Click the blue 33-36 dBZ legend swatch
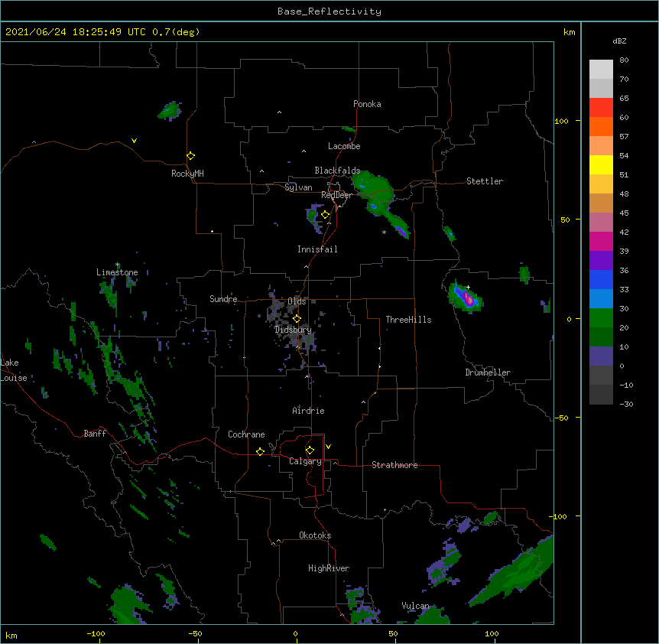The width and height of the screenshot is (659, 644). coord(601,279)
